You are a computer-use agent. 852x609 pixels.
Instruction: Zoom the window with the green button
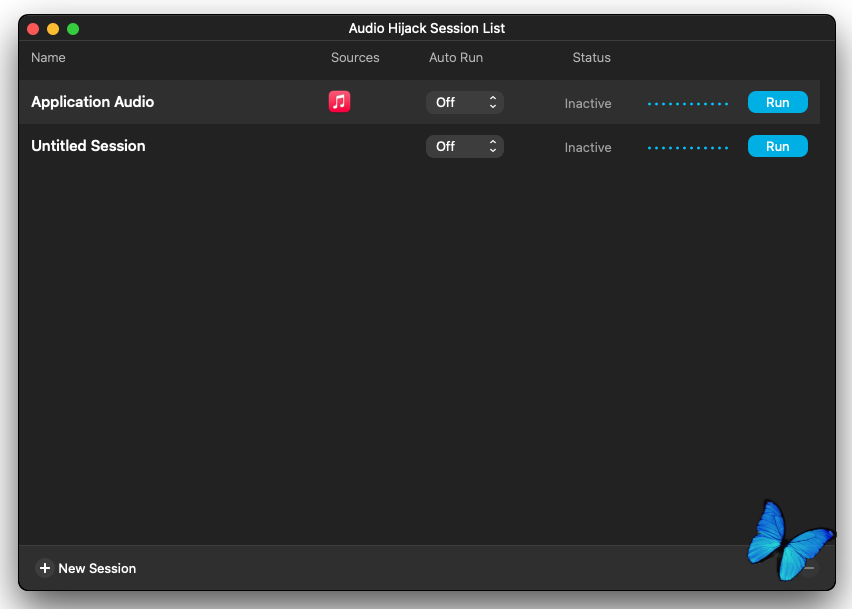[x=73, y=29]
